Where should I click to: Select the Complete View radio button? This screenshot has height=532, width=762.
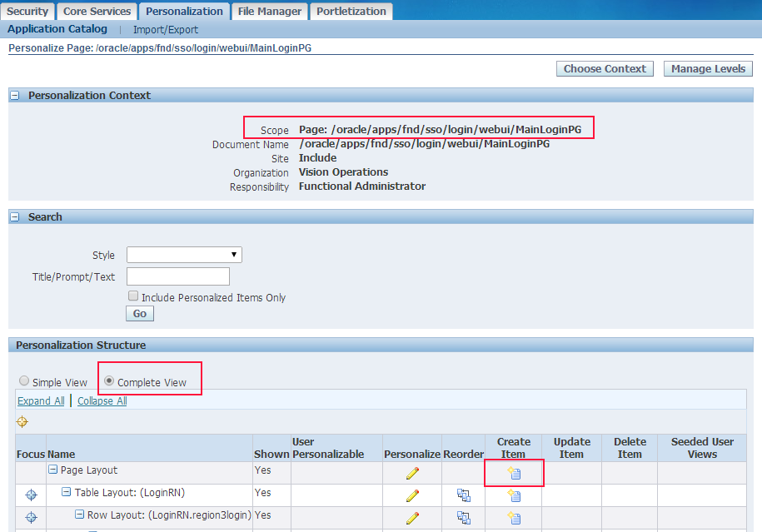pyautogui.click(x=109, y=381)
